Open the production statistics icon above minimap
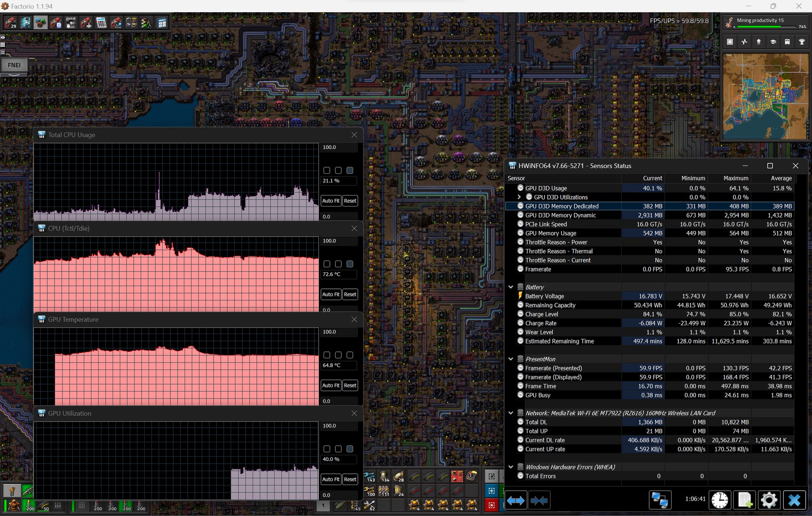812x516 pixels. [744, 42]
